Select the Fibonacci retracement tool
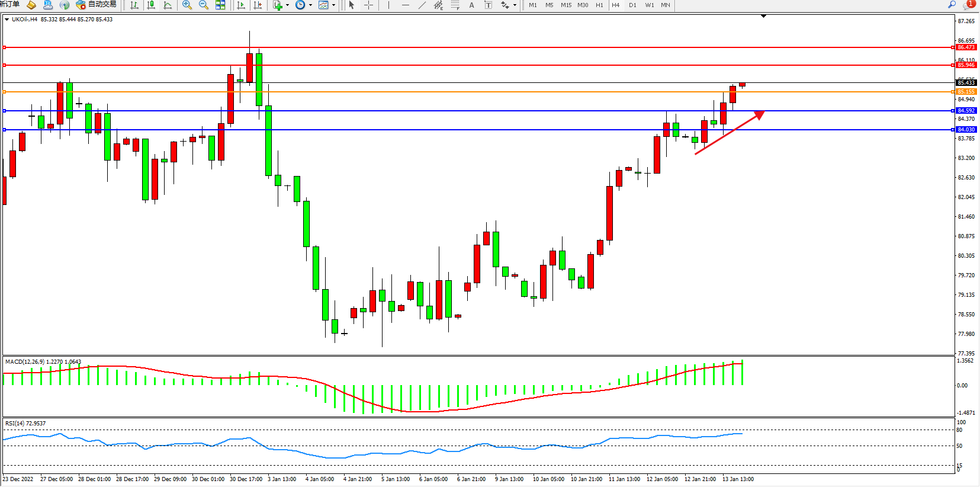The height and width of the screenshot is (487, 980). [x=455, y=5]
